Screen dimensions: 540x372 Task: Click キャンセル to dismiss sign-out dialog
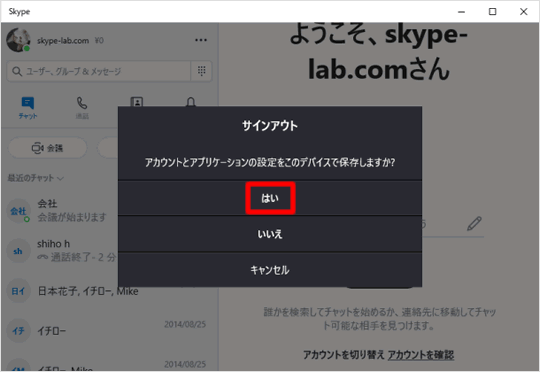270,270
